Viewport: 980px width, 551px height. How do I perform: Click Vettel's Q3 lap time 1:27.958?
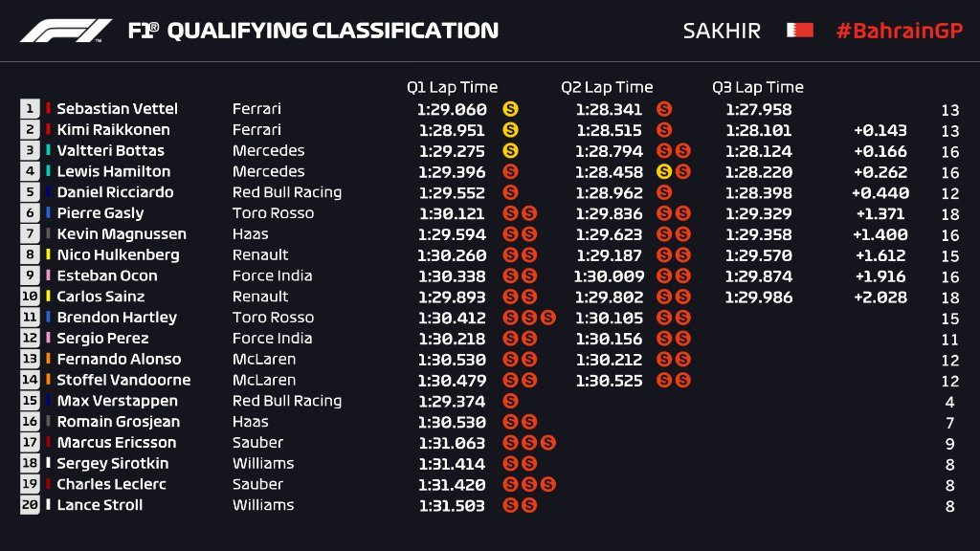tap(758, 109)
